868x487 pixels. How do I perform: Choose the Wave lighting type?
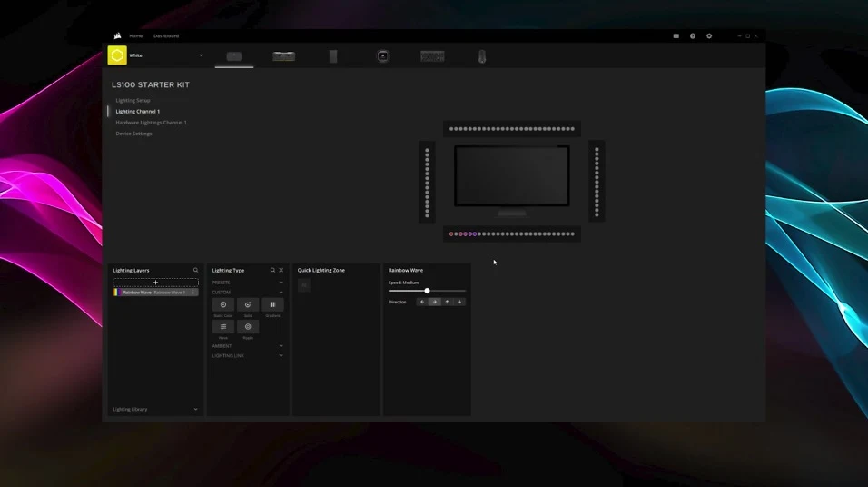click(x=223, y=327)
